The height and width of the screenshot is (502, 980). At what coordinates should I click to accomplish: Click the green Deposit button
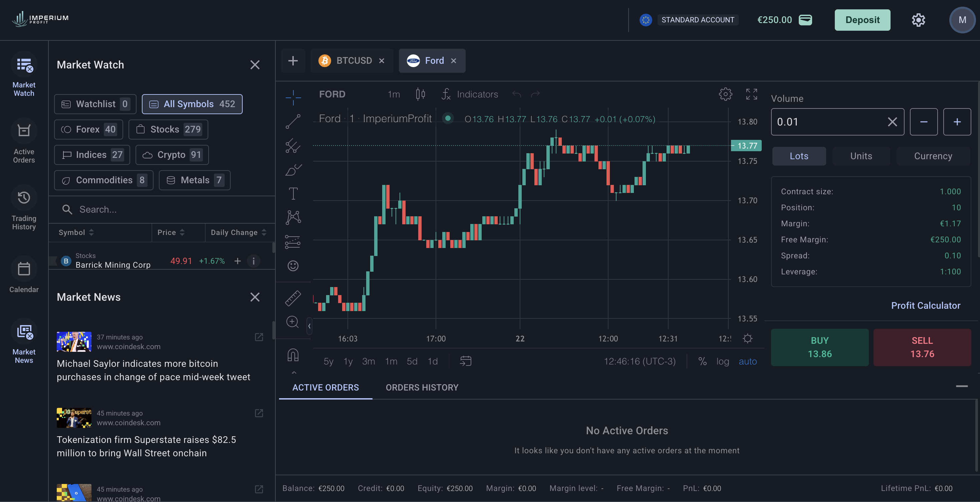[x=862, y=20]
